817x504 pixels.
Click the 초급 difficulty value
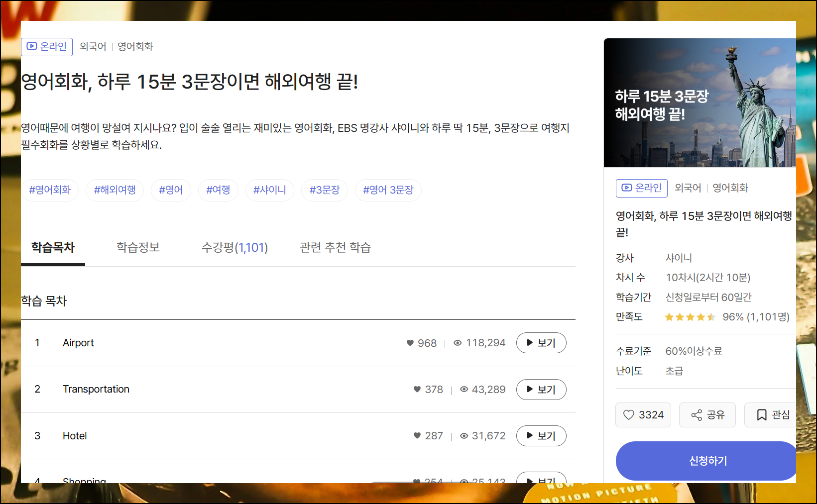pyautogui.click(x=674, y=371)
